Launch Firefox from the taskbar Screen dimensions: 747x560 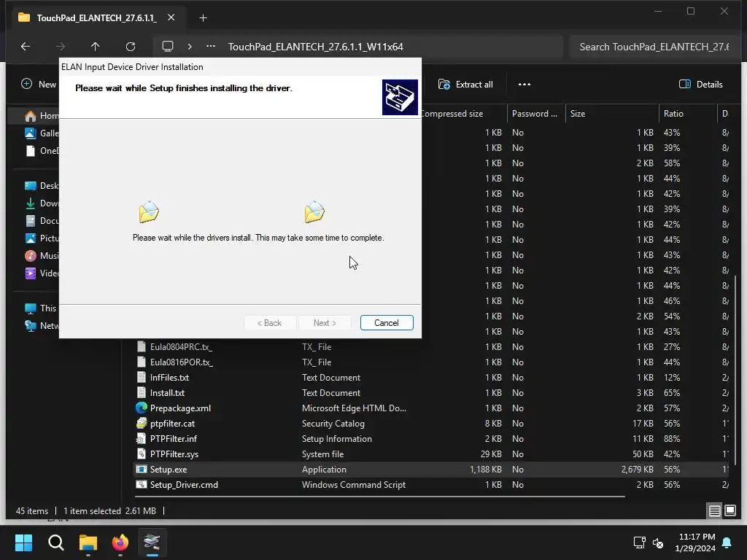pos(120,542)
